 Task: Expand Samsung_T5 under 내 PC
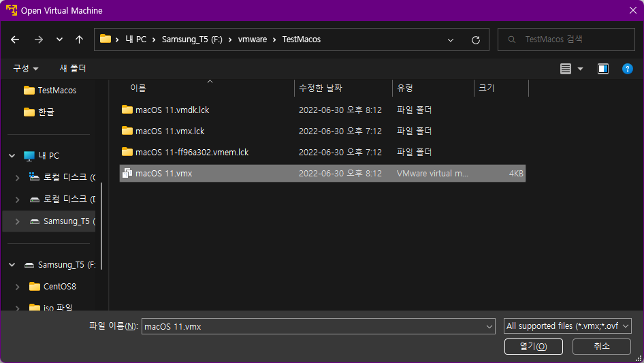point(17,221)
